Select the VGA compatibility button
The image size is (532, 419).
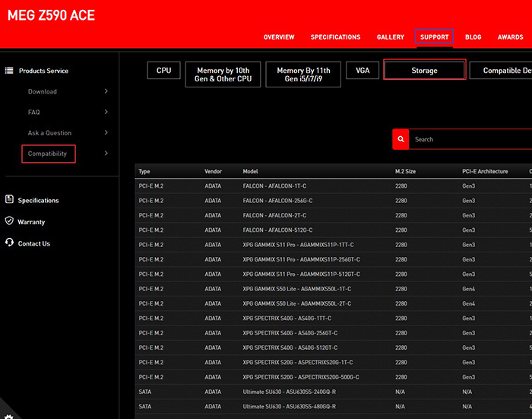pyautogui.click(x=363, y=70)
